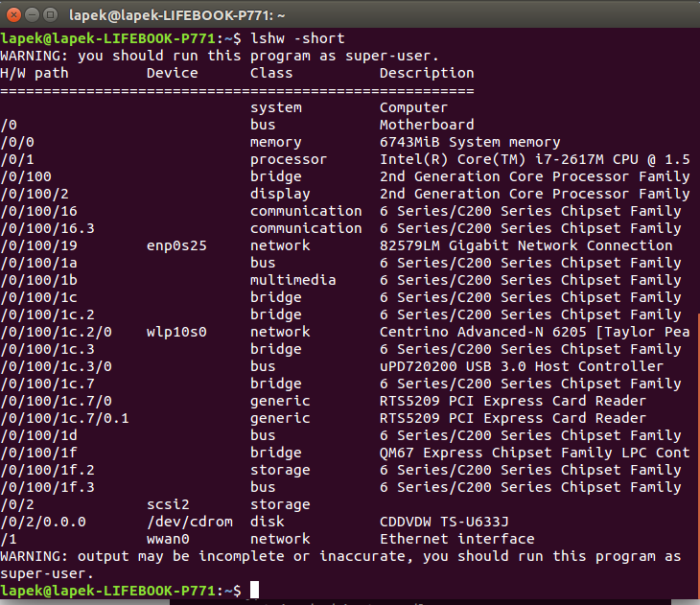Click the "memory" class entry

tap(276, 142)
